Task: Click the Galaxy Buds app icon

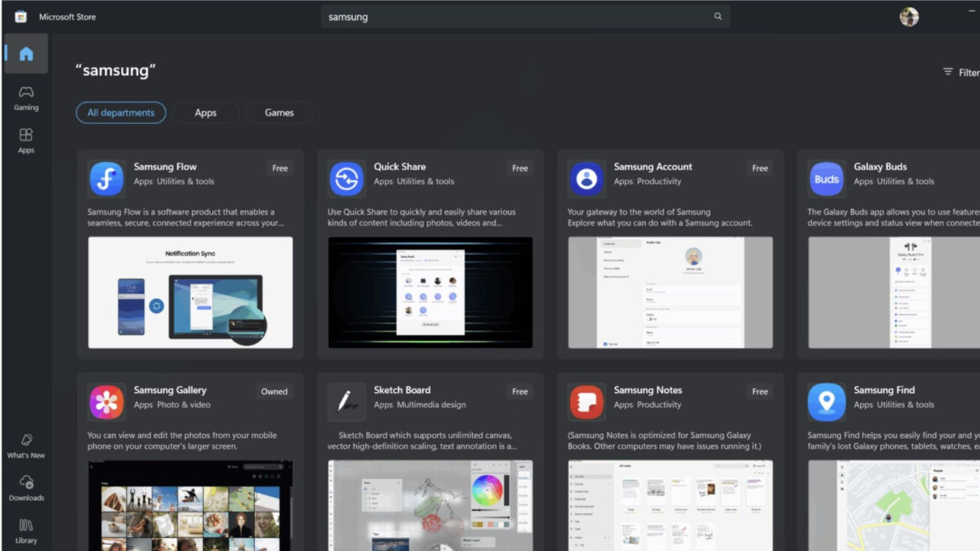Action: tap(827, 179)
